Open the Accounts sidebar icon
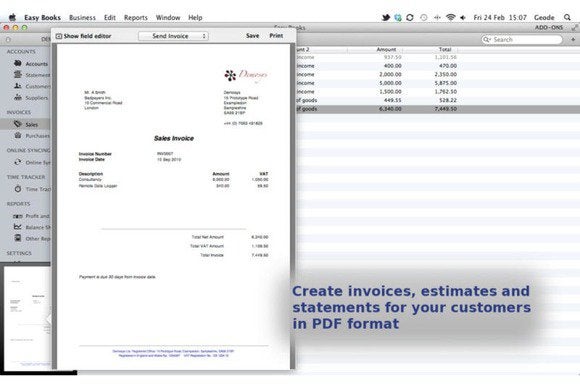The image size is (580, 388). [17, 63]
